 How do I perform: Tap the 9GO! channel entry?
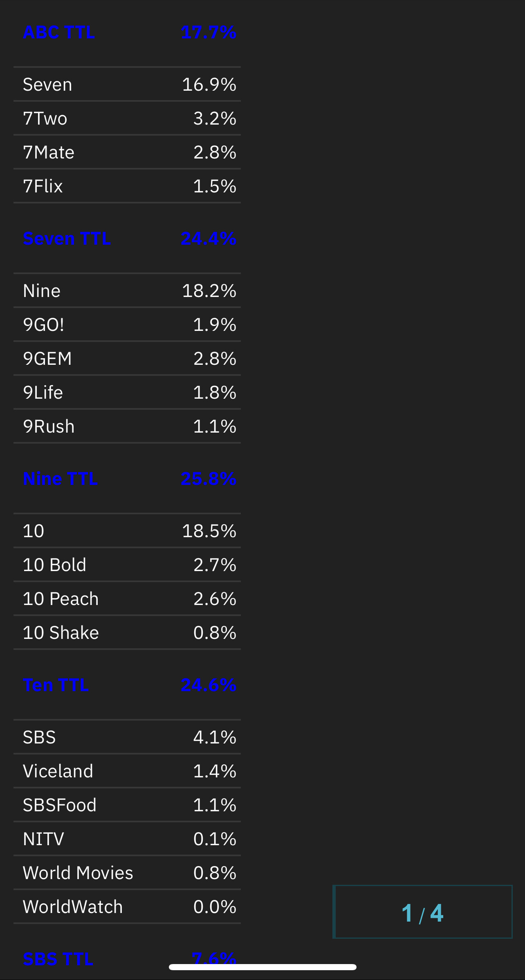pyautogui.click(x=44, y=325)
